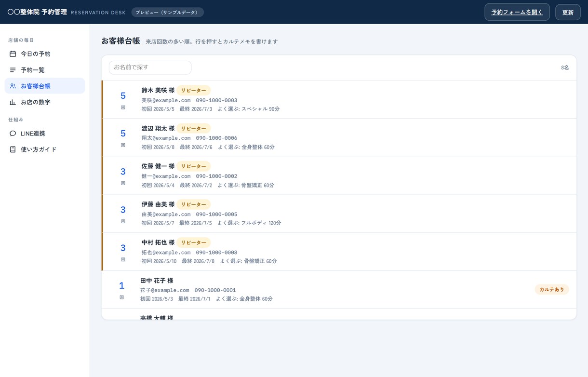This screenshot has height=377, width=588.
Task: Click phone number 090-1000-0002
Action: pyautogui.click(x=216, y=176)
